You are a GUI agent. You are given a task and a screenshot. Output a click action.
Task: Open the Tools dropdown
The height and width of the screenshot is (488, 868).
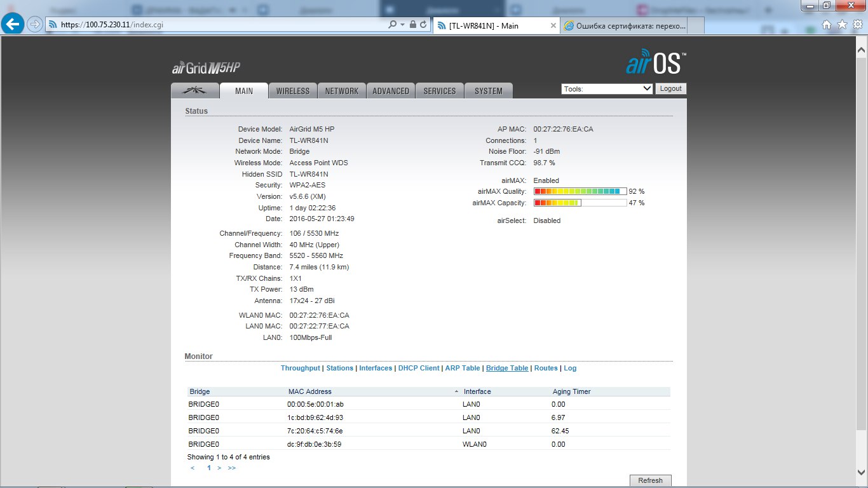coord(607,89)
